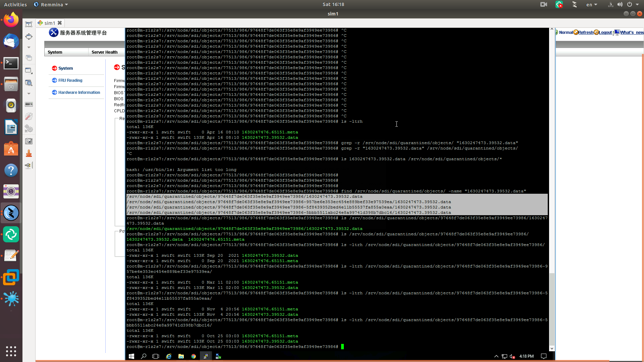
Task: Show hidden tray icons chevron
Action: (x=496, y=356)
